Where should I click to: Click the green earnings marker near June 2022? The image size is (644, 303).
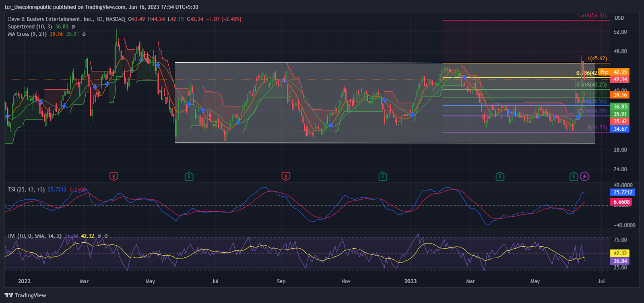point(189,176)
